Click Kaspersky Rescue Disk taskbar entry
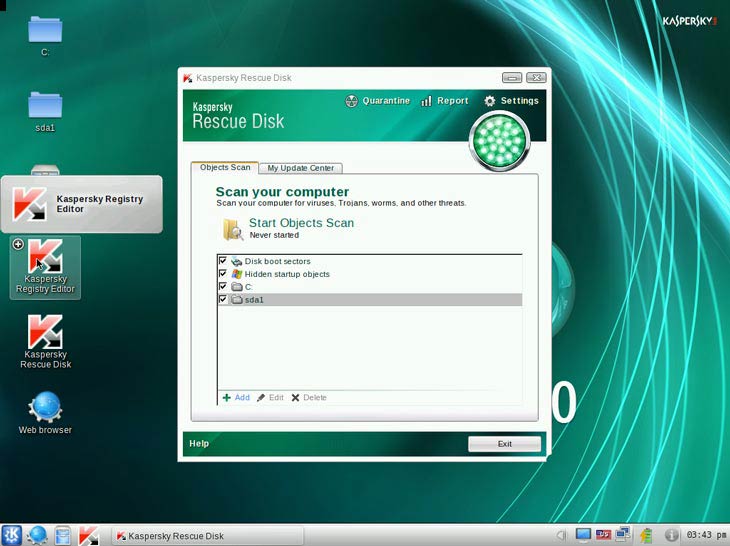The width and height of the screenshot is (730, 546). click(x=208, y=536)
